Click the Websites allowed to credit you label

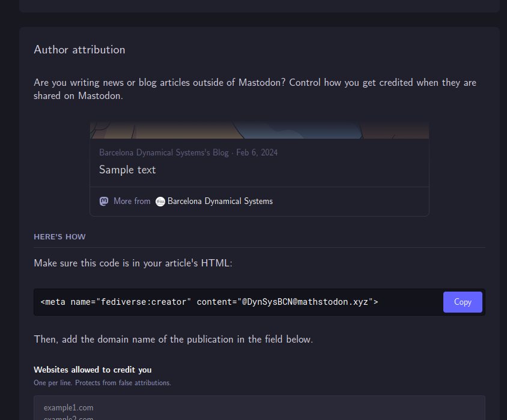(93, 370)
